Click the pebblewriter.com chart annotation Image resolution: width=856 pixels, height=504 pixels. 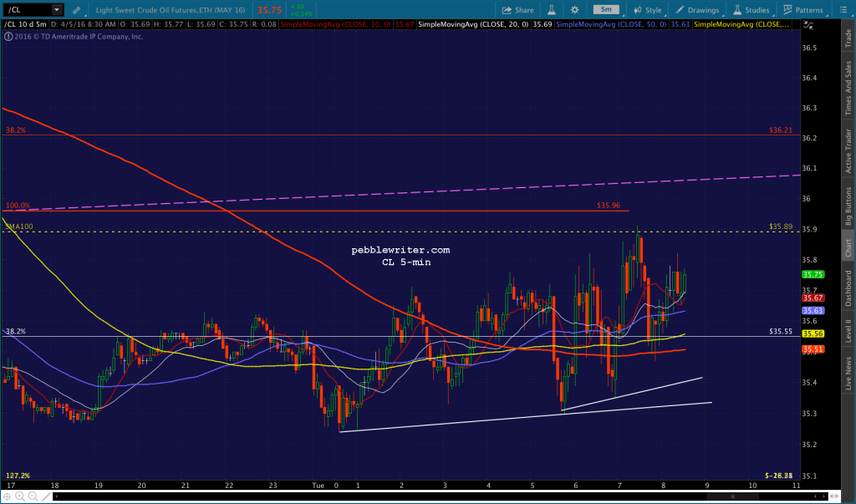tap(400, 250)
